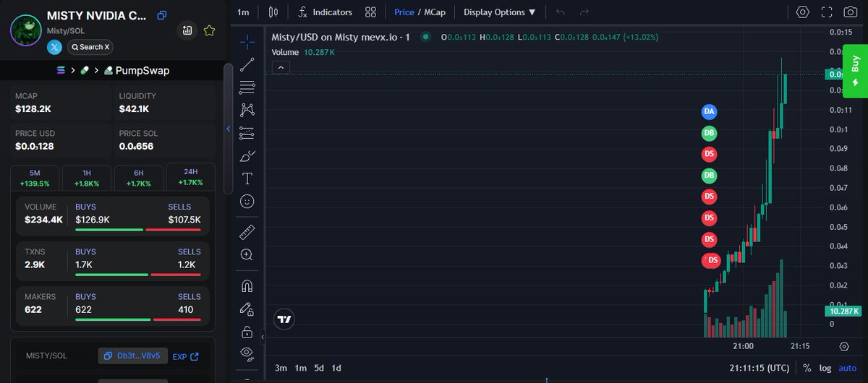Open the 21:11:15 (UTC) timezone menu
This screenshot has width=868, height=383.
[759, 368]
